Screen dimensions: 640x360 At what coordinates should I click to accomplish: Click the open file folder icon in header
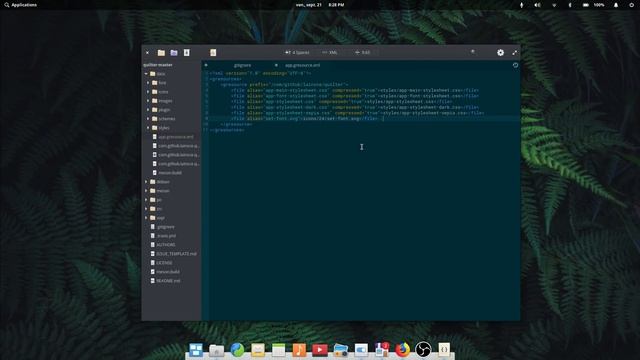(x=161, y=53)
